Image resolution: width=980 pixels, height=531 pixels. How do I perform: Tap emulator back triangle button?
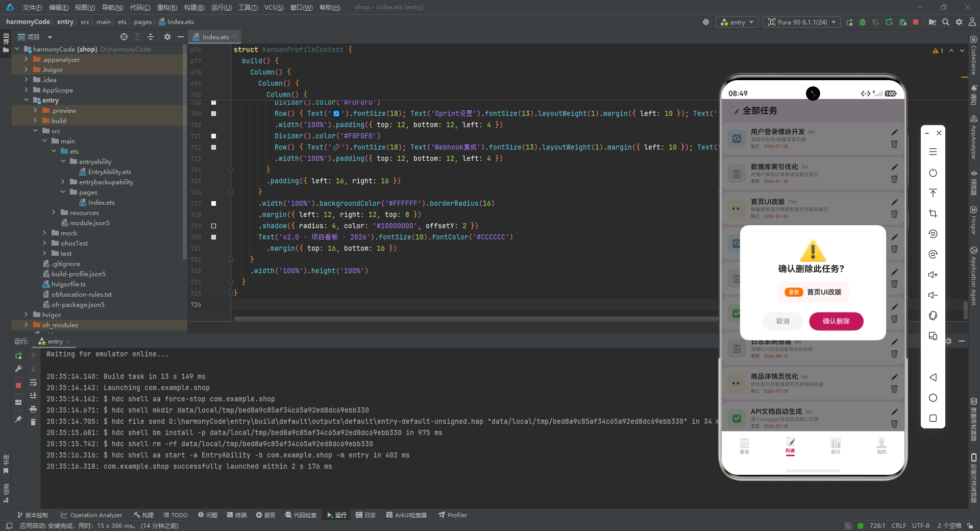click(x=933, y=377)
